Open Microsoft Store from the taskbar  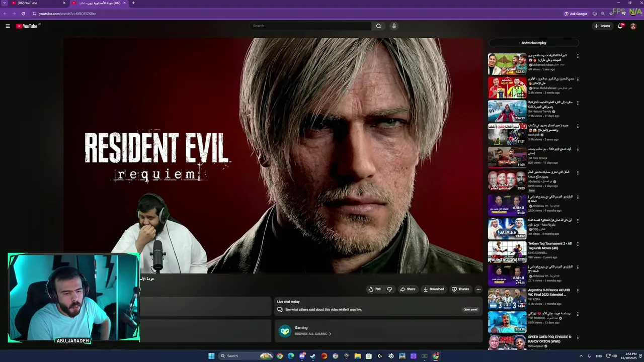tap(369, 356)
